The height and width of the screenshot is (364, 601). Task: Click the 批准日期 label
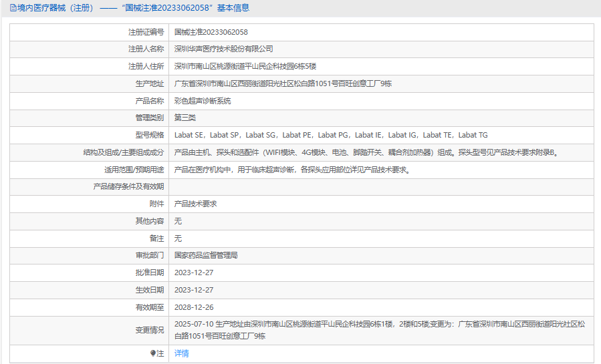click(150, 273)
